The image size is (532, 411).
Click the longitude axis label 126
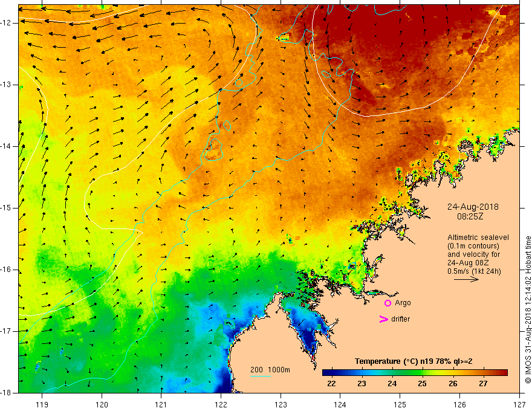point(459,404)
